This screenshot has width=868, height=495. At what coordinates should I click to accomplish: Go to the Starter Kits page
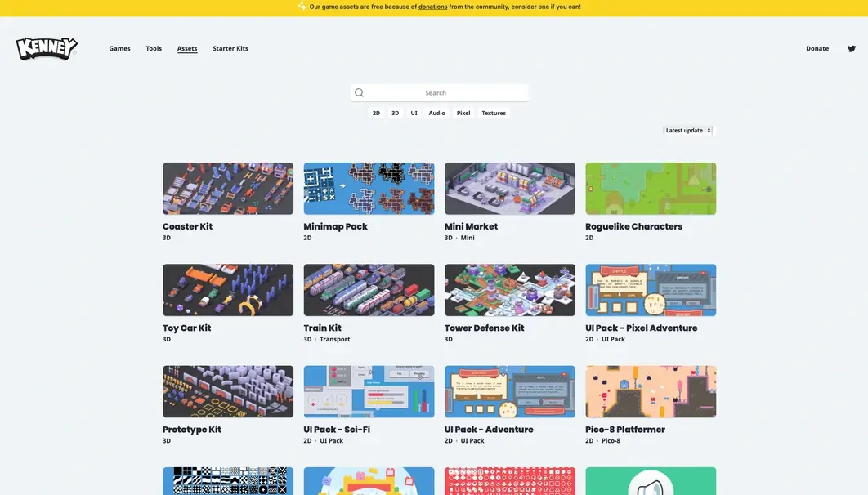click(x=230, y=49)
